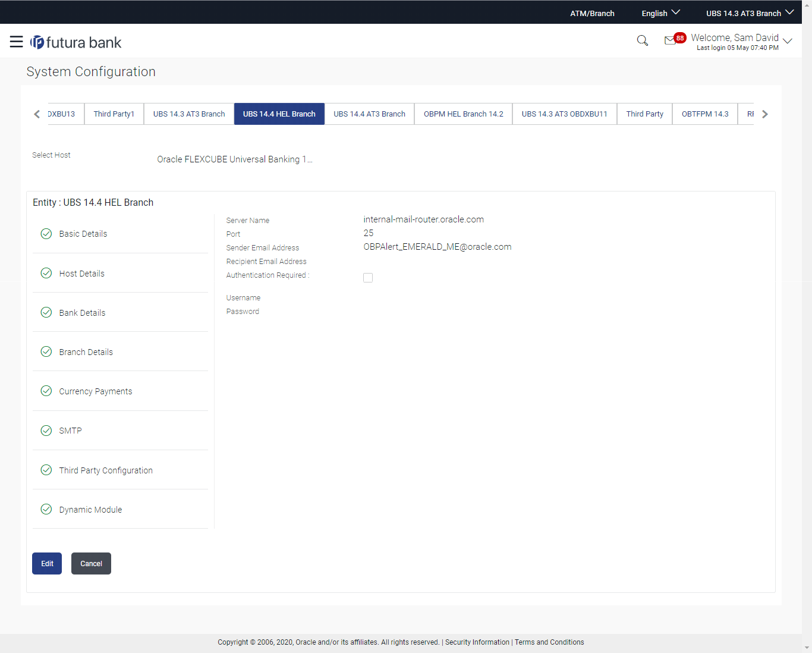Switch to the UBS 14.3 AT3 Branch tab
812x653 pixels.
pyautogui.click(x=189, y=114)
